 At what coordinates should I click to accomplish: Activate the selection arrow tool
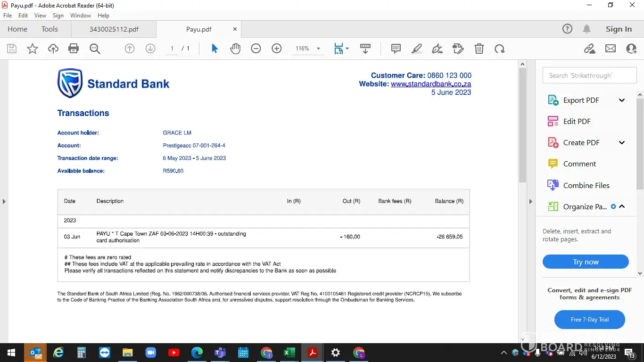pyautogui.click(x=215, y=49)
